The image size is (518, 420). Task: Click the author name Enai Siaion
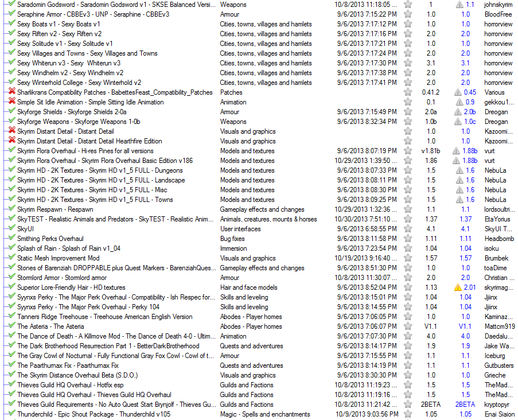click(x=500, y=414)
